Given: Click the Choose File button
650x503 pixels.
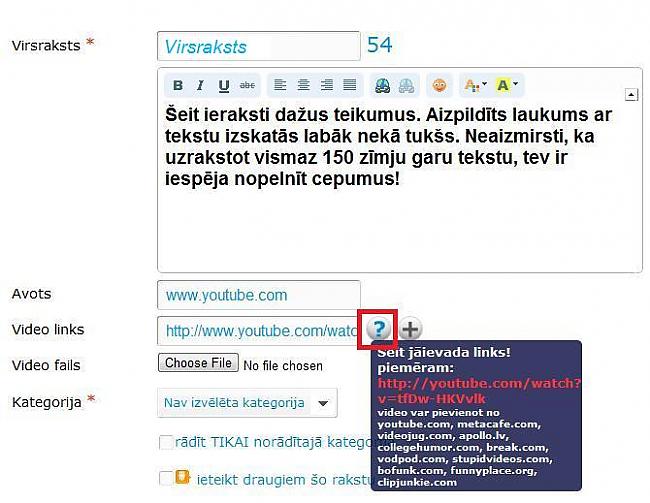Looking at the screenshot, I should click(x=198, y=363).
